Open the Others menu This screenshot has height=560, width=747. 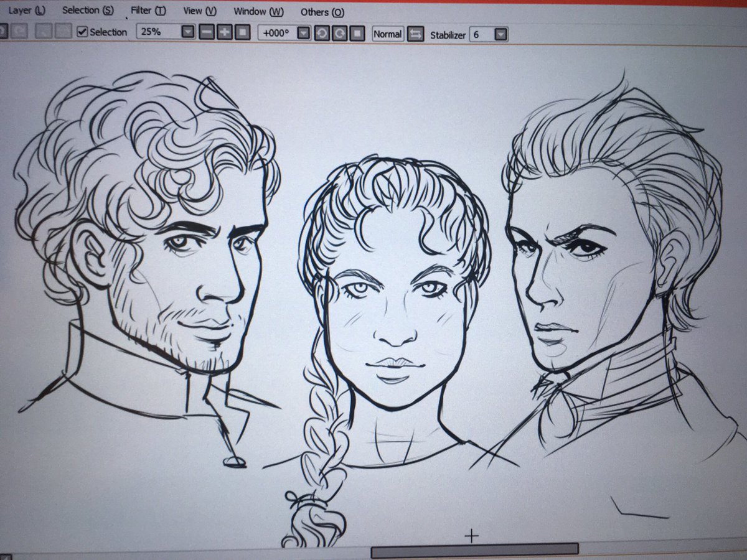click(x=322, y=12)
